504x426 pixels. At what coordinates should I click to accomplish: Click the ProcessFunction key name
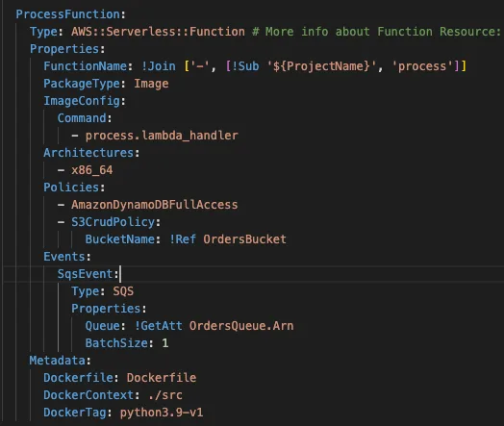(68, 14)
